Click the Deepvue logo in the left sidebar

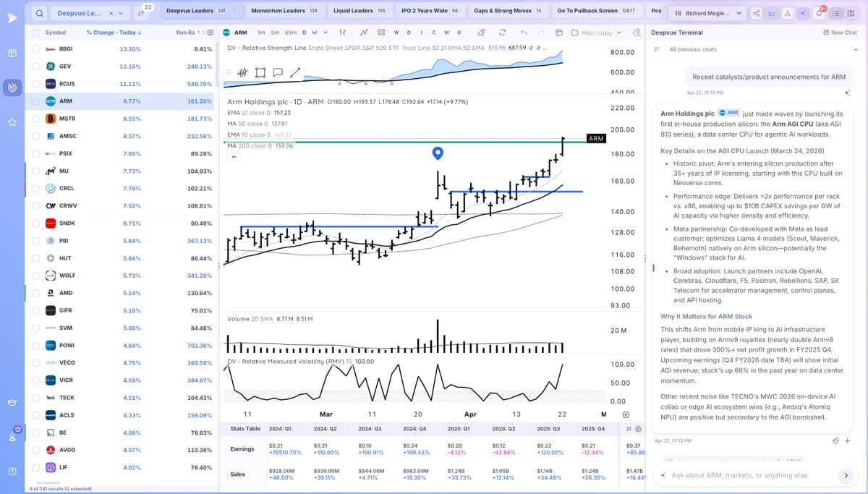[12, 18]
